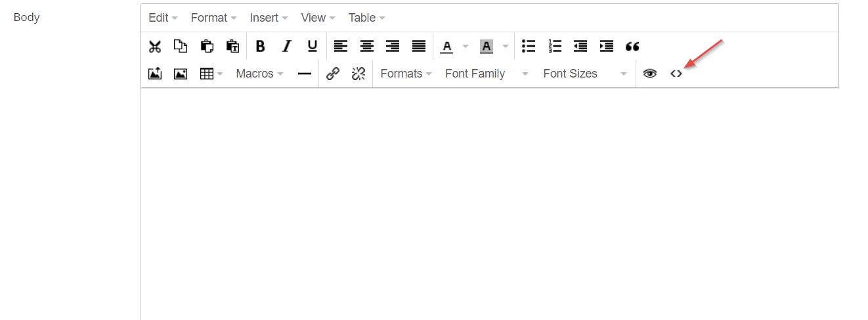
Task: Click inside the Body editor text area
Action: 489,204
